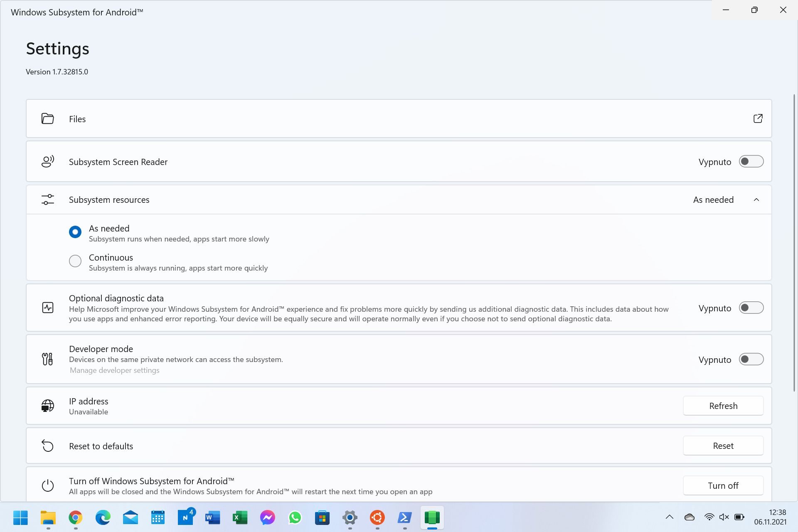Click the Files folder icon

[x=48, y=119]
